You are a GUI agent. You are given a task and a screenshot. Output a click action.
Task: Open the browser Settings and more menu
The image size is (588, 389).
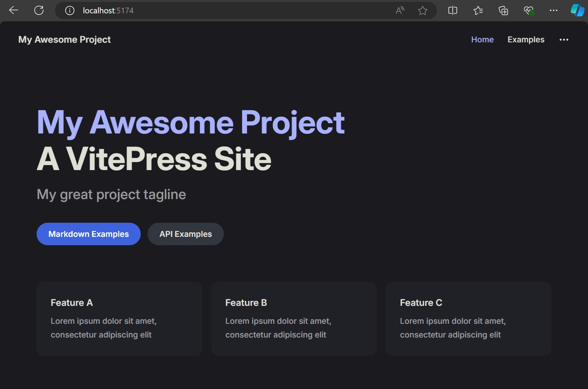554,11
